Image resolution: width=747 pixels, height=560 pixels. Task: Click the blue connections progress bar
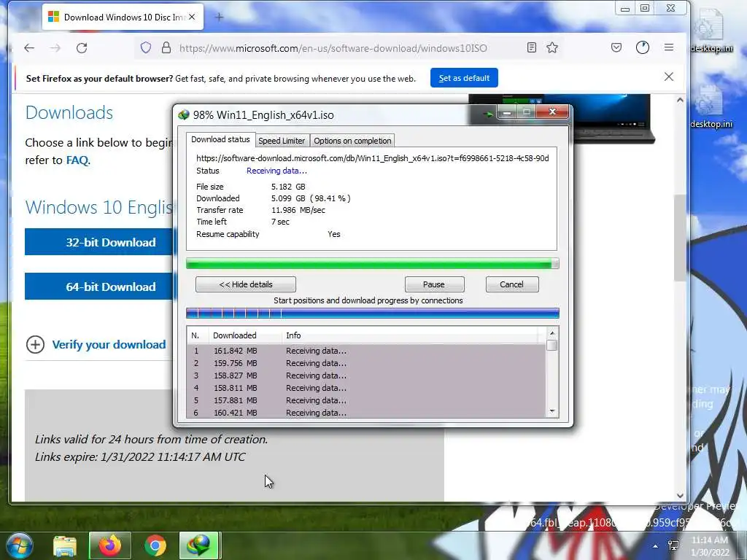[372, 313]
